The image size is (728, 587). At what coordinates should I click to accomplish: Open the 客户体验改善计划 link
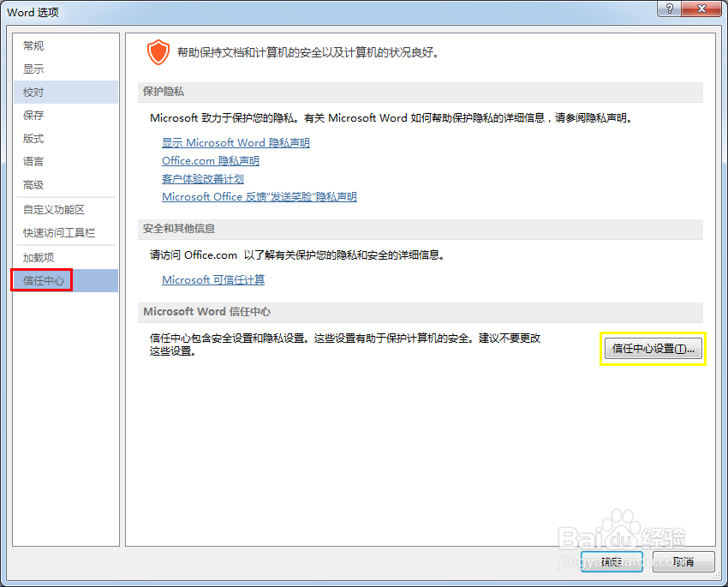[x=202, y=179]
